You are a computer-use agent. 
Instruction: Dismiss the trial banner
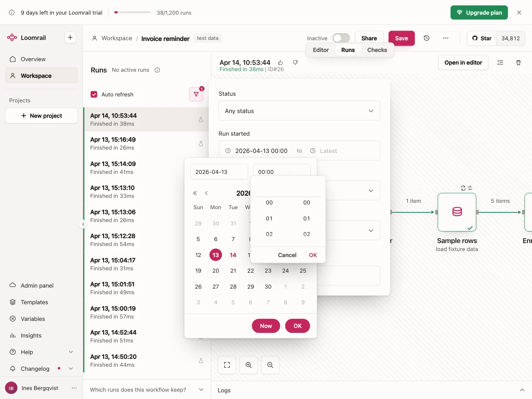tap(519, 13)
